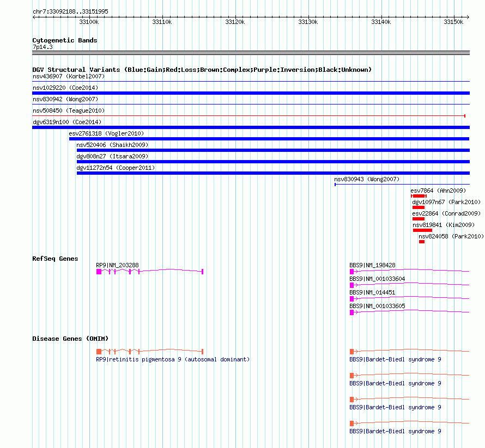
Task: Open RefSeq transcript BBS9|NM_001033605
Action: point(377,306)
